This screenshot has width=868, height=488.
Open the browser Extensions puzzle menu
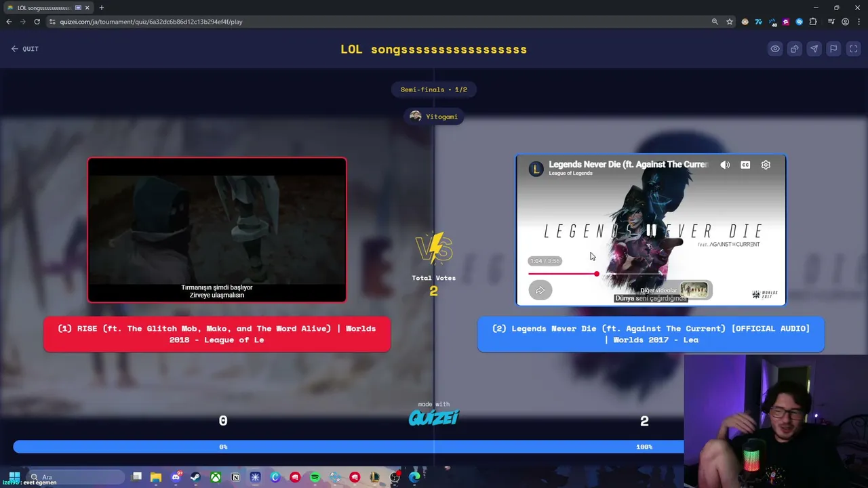coord(813,22)
